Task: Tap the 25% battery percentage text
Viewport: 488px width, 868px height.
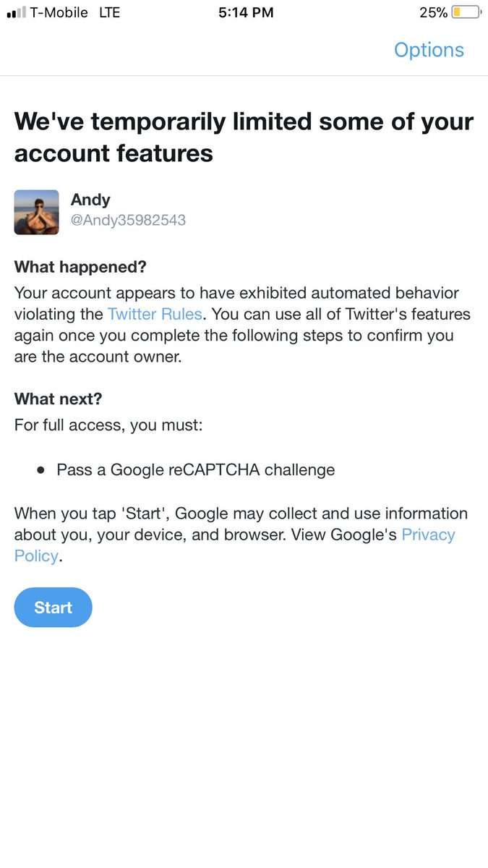Action: click(x=433, y=12)
